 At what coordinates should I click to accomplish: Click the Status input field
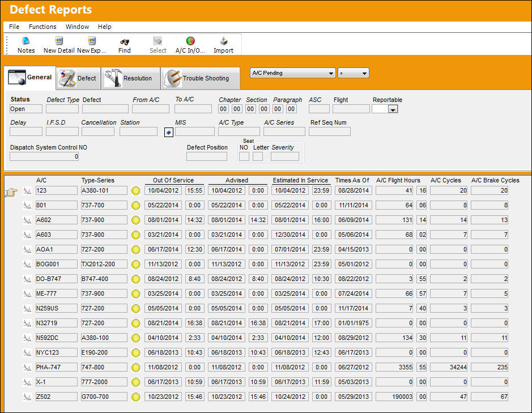pyautogui.click(x=26, y=109)
